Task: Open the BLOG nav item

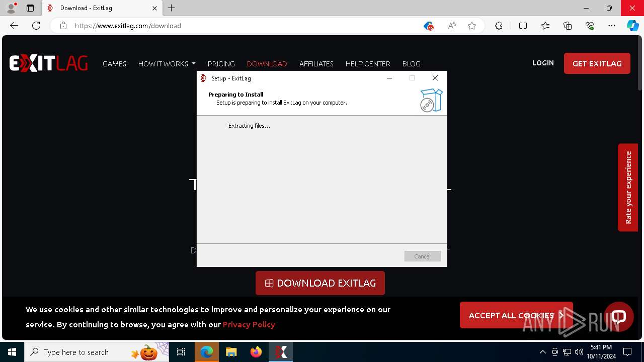Action: (412, 64)
